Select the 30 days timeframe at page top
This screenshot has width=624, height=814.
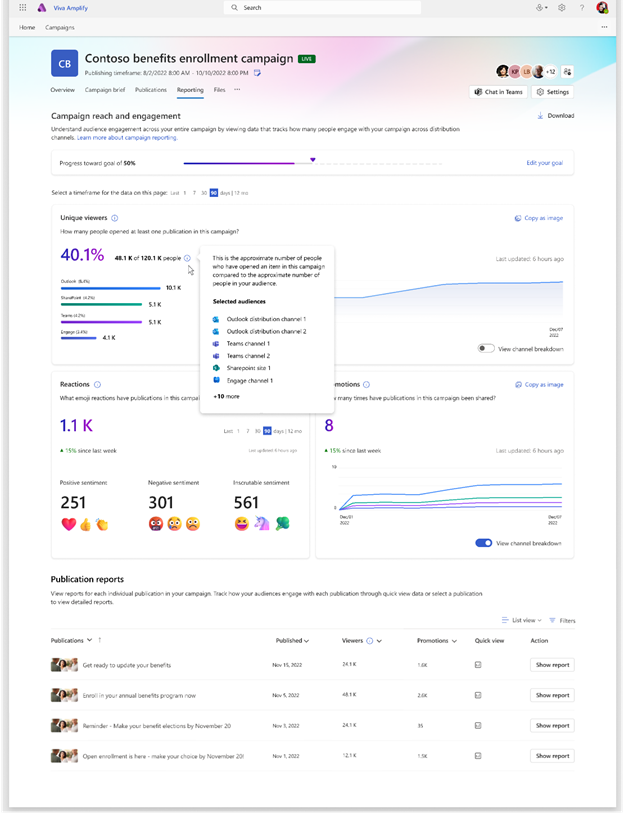[204, 193]
